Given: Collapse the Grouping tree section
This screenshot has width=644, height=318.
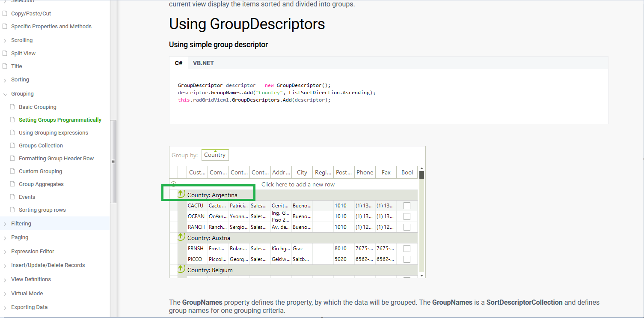Looking at the screenshot, I should (5, 94).
